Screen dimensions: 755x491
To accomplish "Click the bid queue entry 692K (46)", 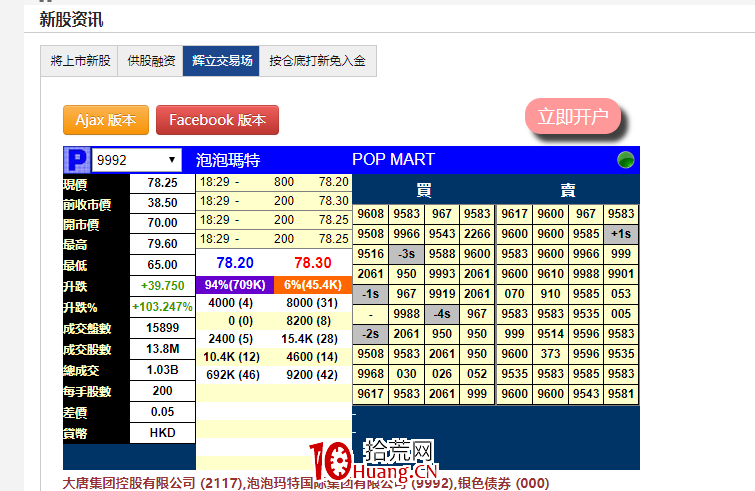I will (233, 375).
